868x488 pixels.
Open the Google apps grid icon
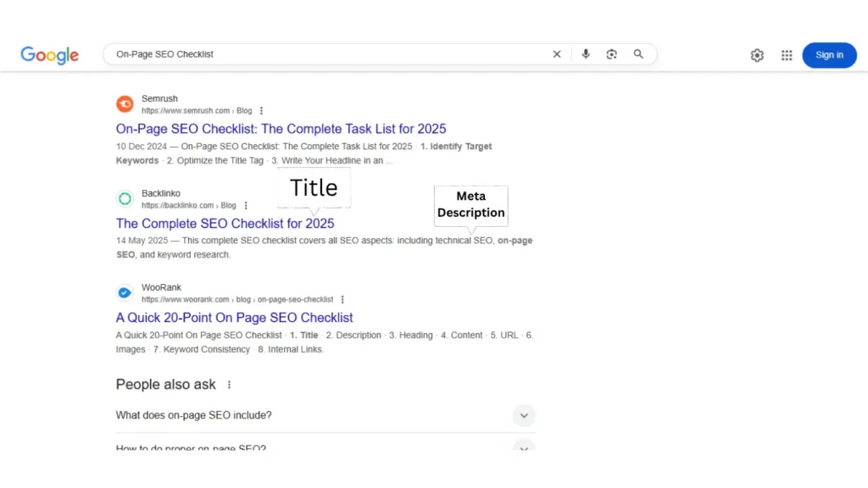[787, 55]
